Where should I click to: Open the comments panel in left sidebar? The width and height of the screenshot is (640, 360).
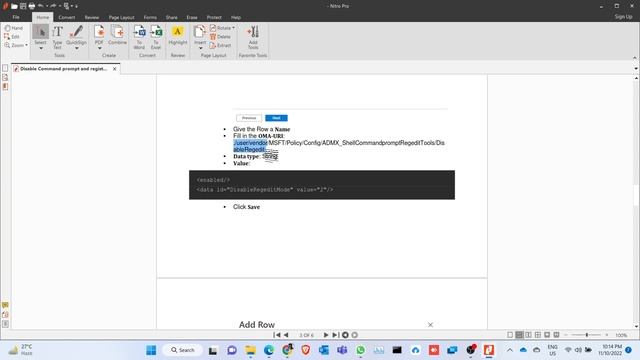5,305
